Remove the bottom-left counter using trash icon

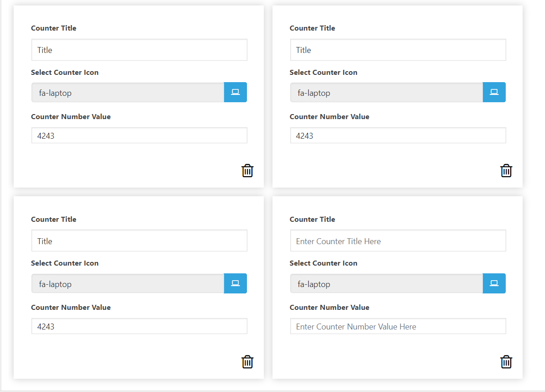point(247,362)
